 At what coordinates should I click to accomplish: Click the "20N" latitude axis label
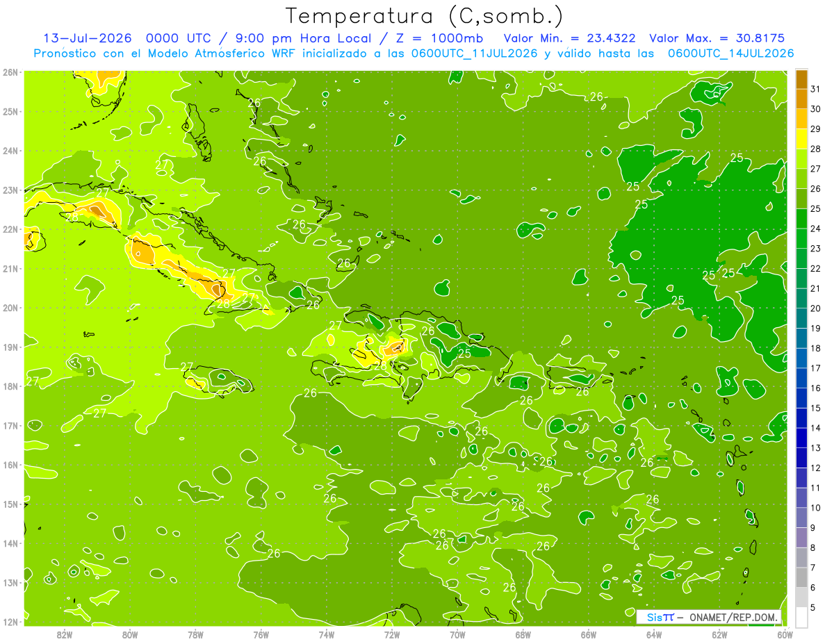pos(10,308)
